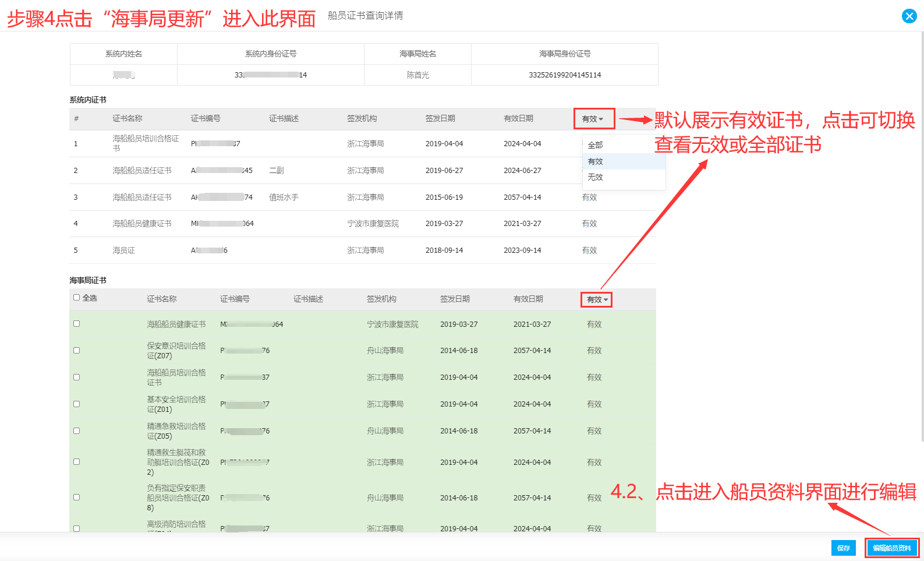The height and width of the screenshot is (561, 924).
Task: Click 基本安全培训合格证(Z01) certificate name
Action: click(x=176, y=404)
